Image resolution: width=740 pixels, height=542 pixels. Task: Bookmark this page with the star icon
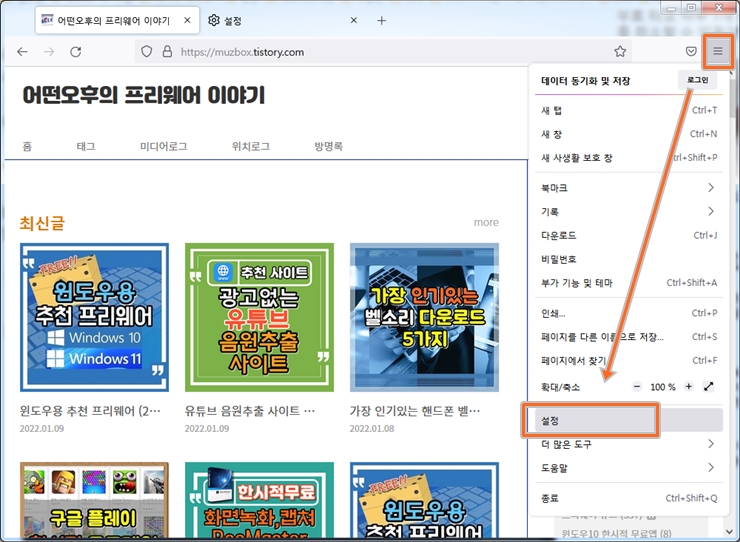point(620,51)
